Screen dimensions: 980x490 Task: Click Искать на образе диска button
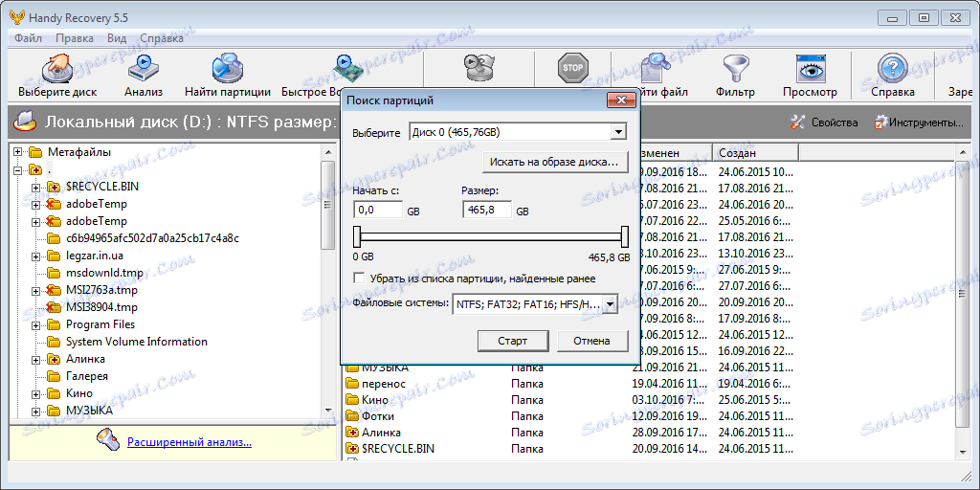(554, 163)
